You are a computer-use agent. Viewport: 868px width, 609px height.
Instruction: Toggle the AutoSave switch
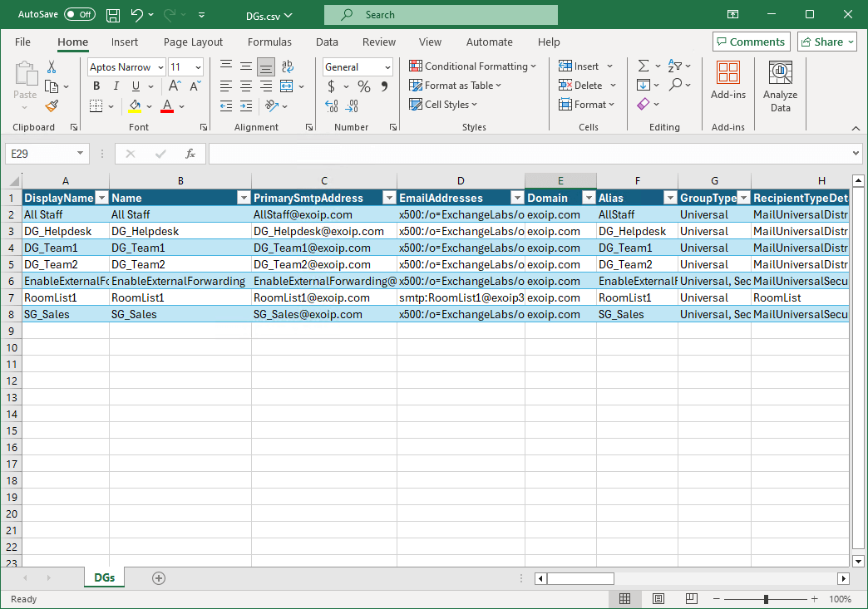coord(79,15)
